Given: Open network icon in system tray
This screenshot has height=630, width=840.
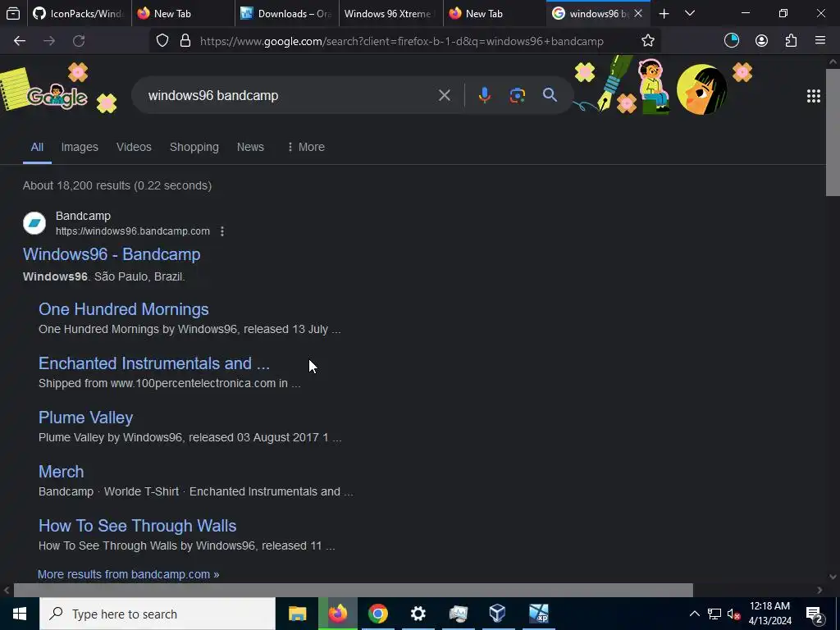Looking at the screenshot, I should pyautogui.click(x=714, y=614).
